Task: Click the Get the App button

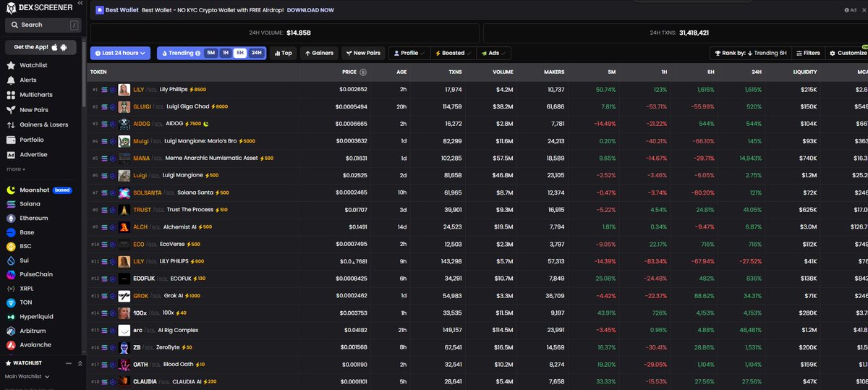Action: [x=41, y=47]
